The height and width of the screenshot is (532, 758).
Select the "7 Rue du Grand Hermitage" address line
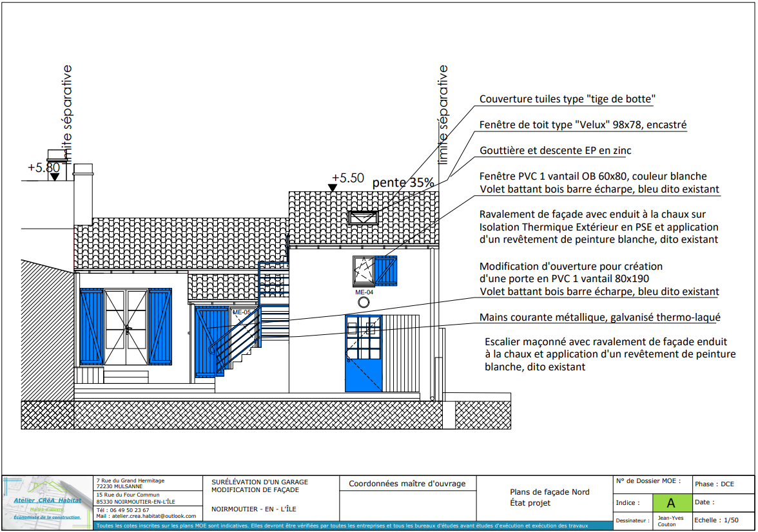130,480
